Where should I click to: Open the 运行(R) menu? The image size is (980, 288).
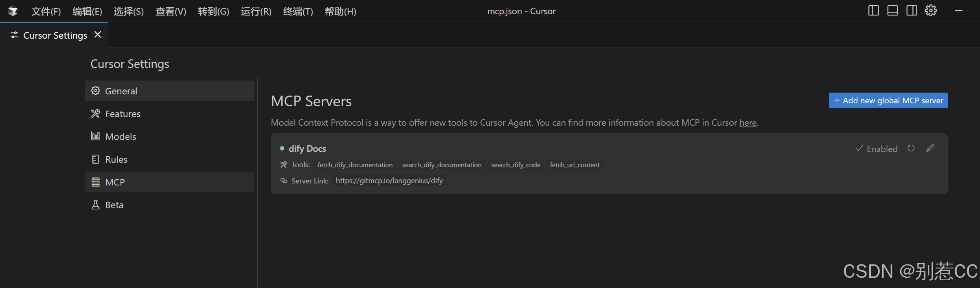[x=256, y=11]
